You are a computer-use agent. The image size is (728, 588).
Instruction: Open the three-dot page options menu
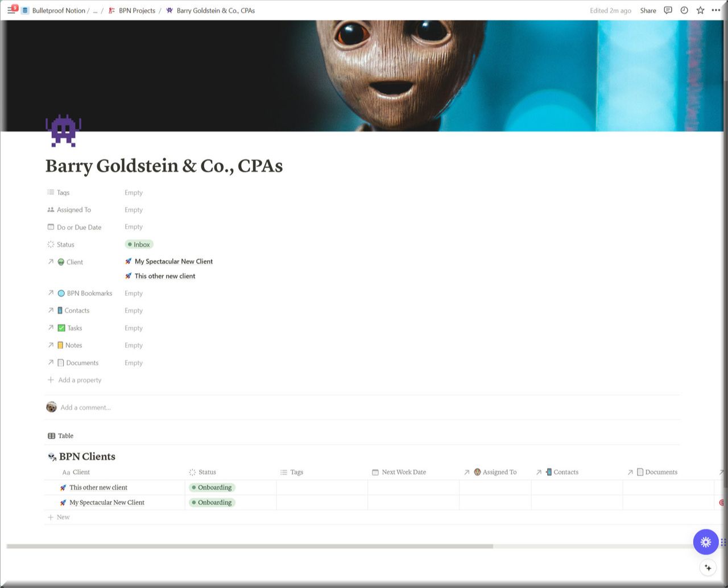715,10
